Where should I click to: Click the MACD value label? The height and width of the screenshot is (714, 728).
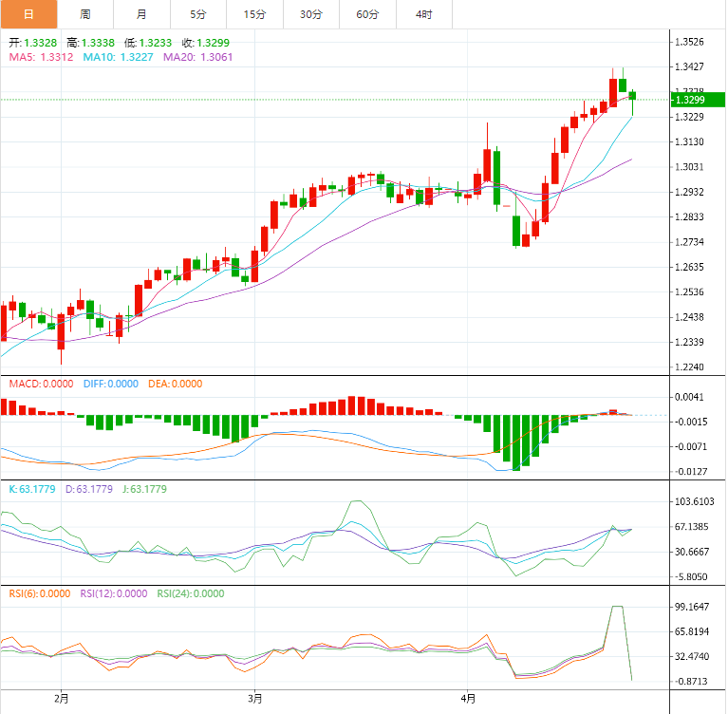point(39,385)
